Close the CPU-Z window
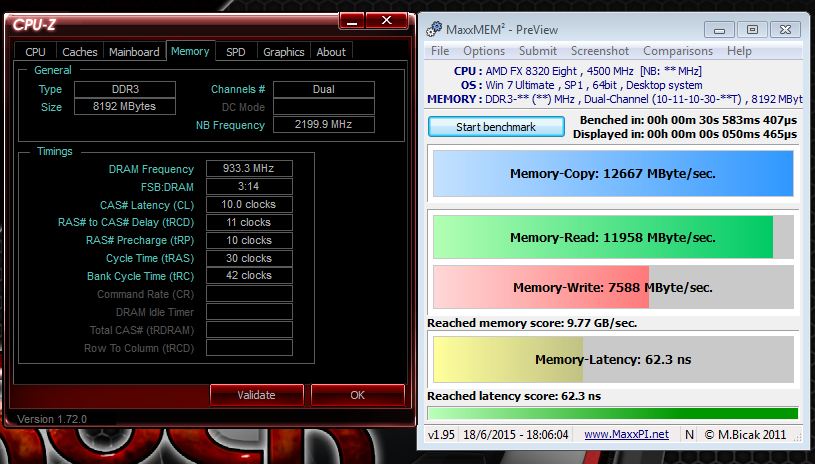 386,21
